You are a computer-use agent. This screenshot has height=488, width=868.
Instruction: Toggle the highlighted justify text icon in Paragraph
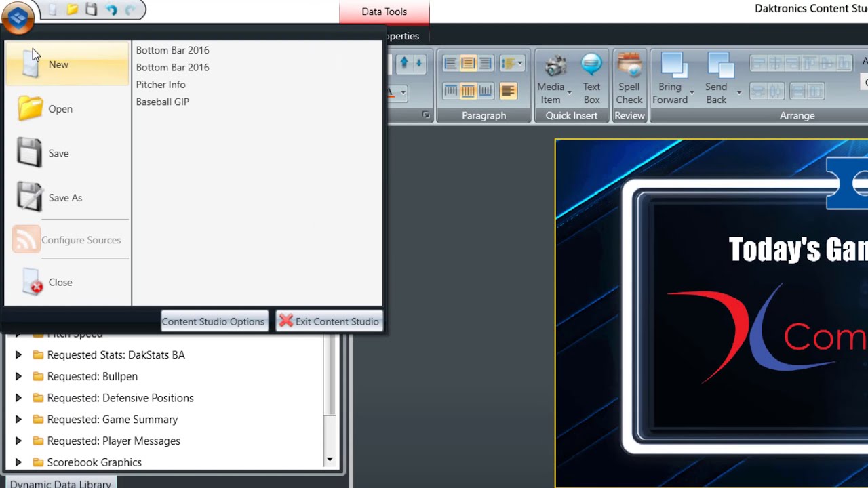click(x=508, y=90)
